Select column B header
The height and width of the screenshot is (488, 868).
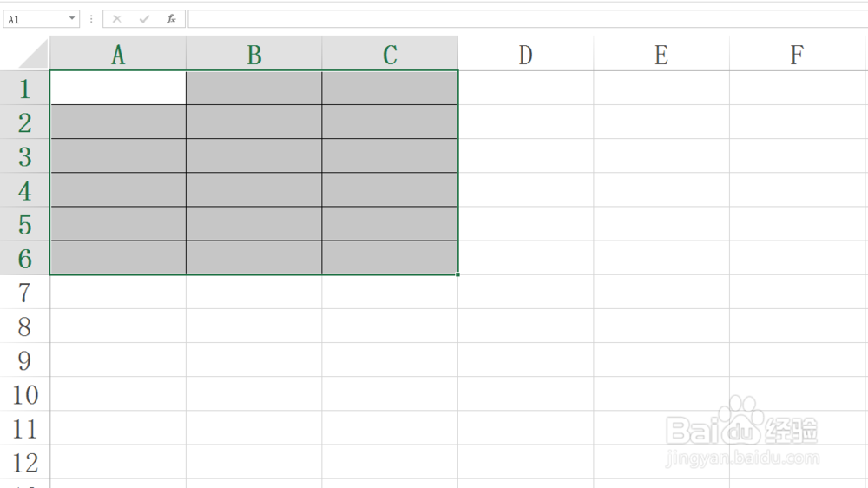tap(254, 54)
